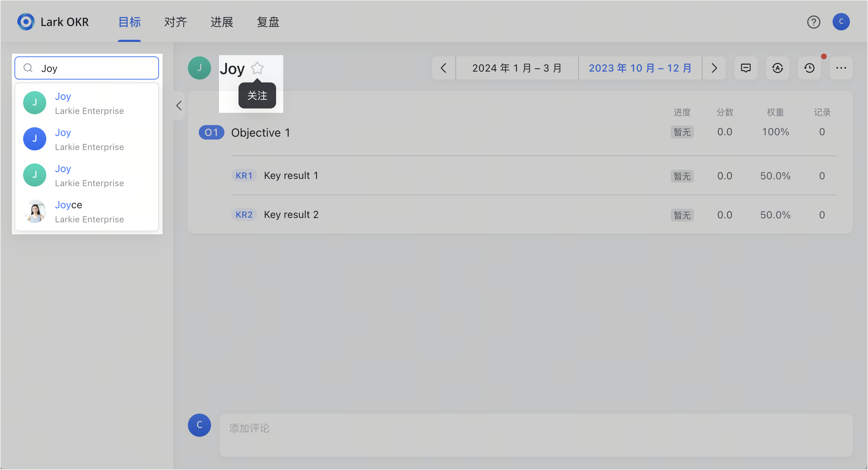Screen dimensions: 868x470
Task: Click the 分数 column header
Action: tap(725, 112)
